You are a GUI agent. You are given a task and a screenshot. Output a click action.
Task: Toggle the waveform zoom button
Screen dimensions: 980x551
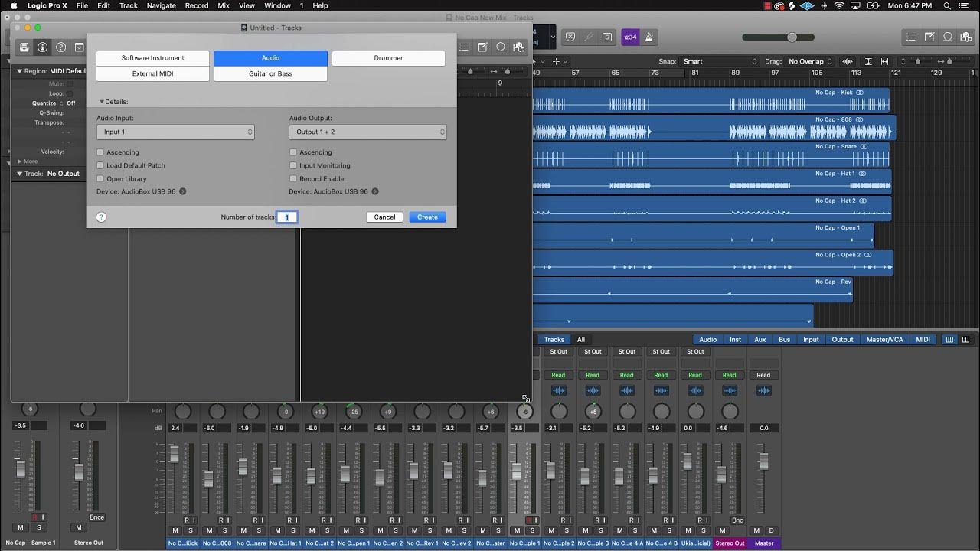tap(848, 61)
